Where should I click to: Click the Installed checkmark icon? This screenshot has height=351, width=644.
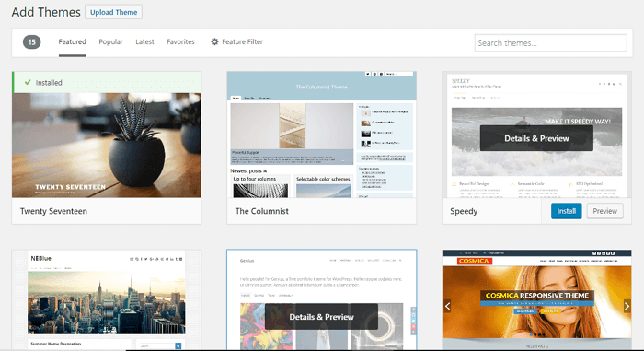click(28, 82)
